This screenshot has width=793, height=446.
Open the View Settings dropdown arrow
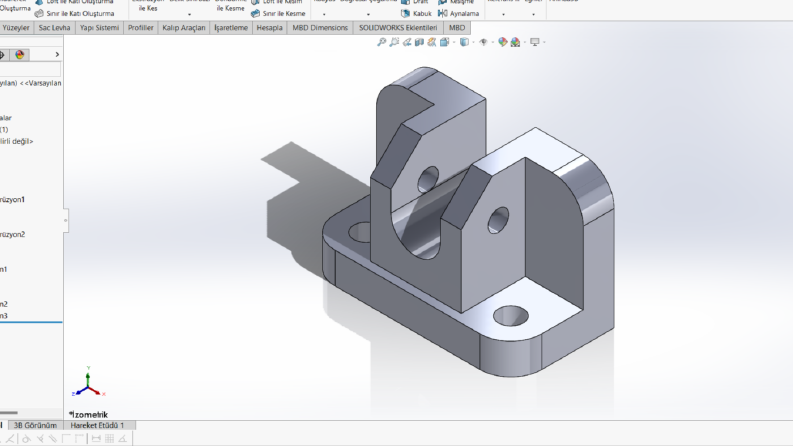(x=544, y=42)
